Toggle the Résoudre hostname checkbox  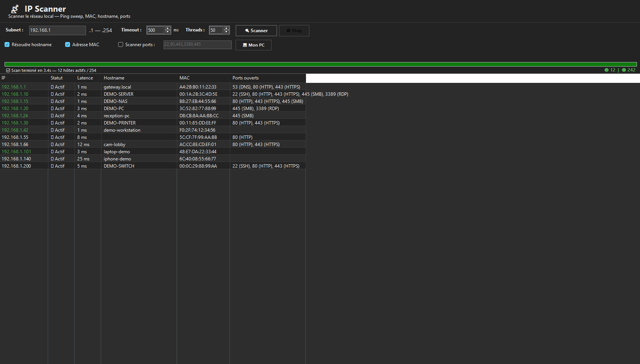(x=7, y=45)
